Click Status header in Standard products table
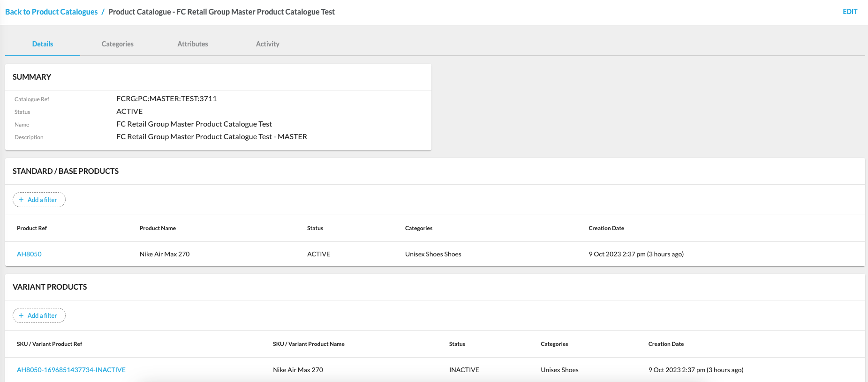868x382 pixels. pos(315,228)
